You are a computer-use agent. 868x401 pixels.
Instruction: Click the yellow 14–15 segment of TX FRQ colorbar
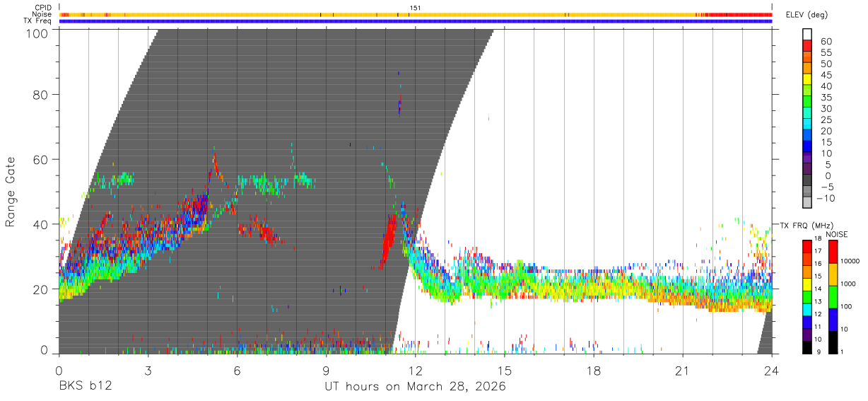pos(807,284)
